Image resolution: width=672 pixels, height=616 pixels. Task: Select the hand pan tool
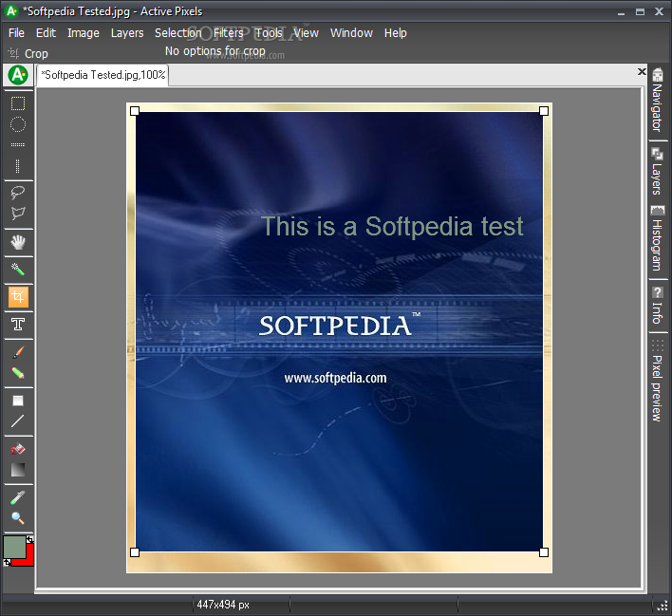(18, 242)
